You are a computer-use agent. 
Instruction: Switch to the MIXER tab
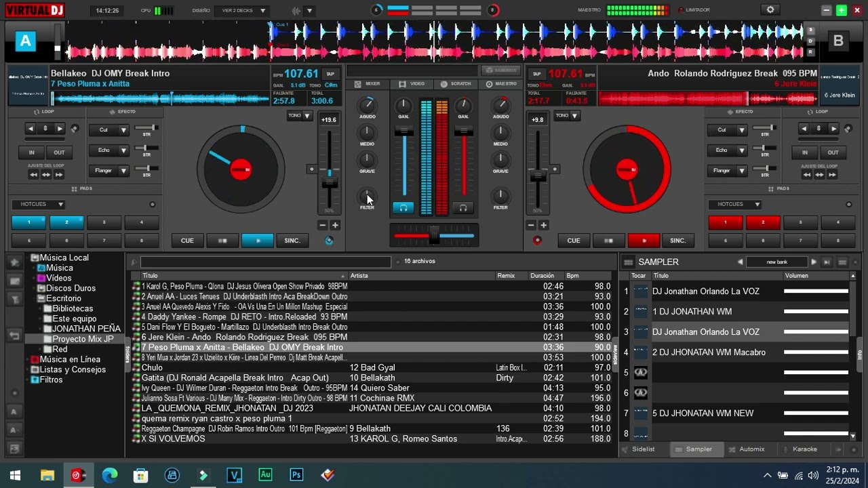[368, 84]
